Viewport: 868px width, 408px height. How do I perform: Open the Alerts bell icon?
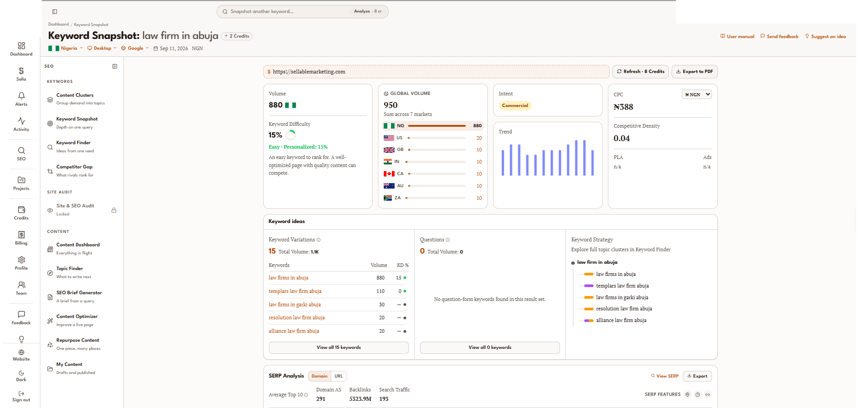pyautogui.click(x=21, y=96)
